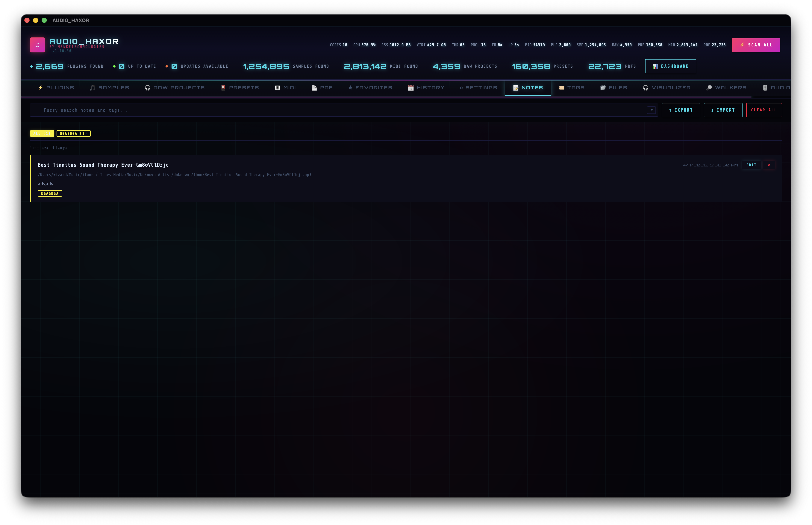The height and width of the screenshot is (525, 812).
Task: Click the upload arrow icon in Import
Action: click(712, 110)
